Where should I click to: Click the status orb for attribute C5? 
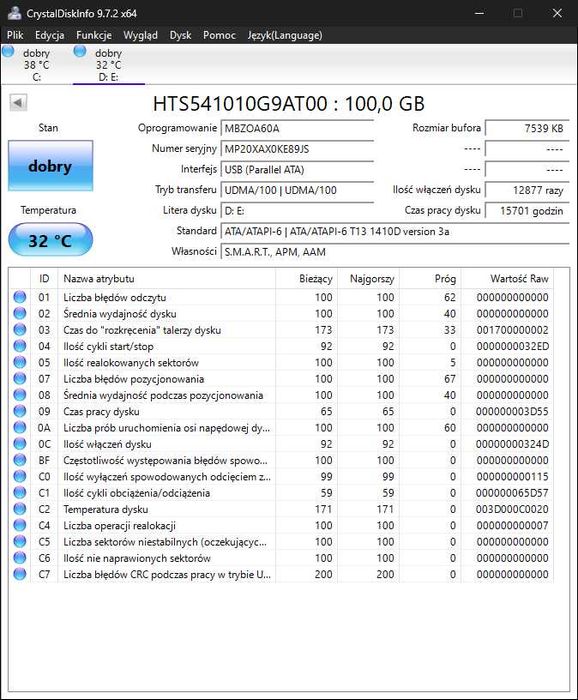tap(20, 542)
